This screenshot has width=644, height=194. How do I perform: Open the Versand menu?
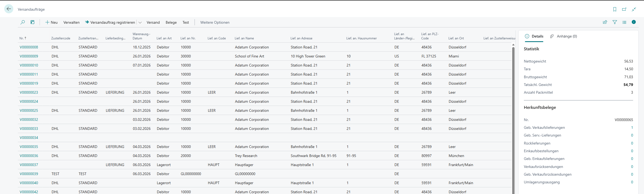coord(153,22)
